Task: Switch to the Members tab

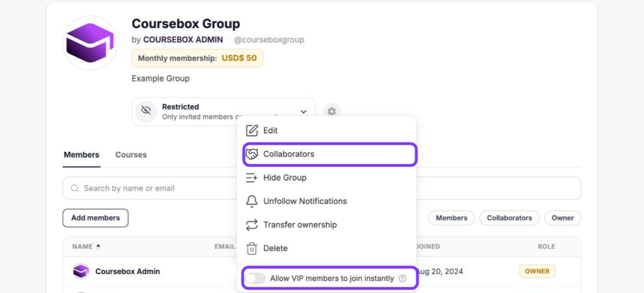Action: [81, 155]
